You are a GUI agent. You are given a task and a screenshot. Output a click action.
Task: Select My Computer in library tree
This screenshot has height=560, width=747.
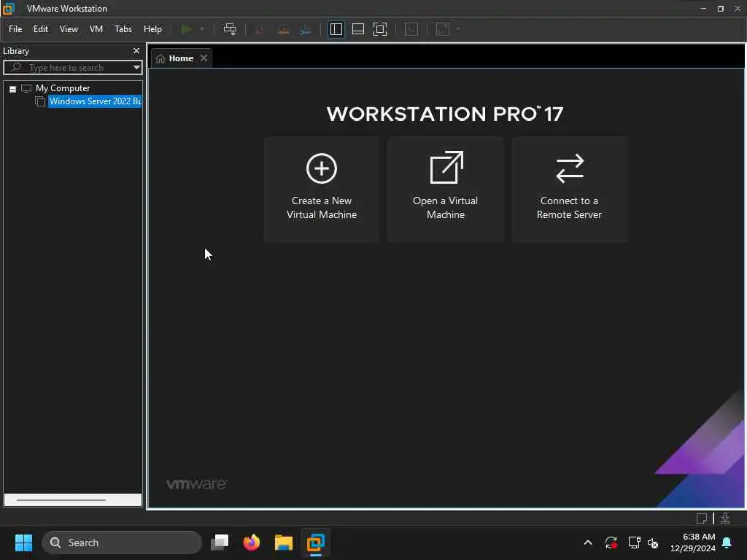pyautogui.click(x=63, y=88)
